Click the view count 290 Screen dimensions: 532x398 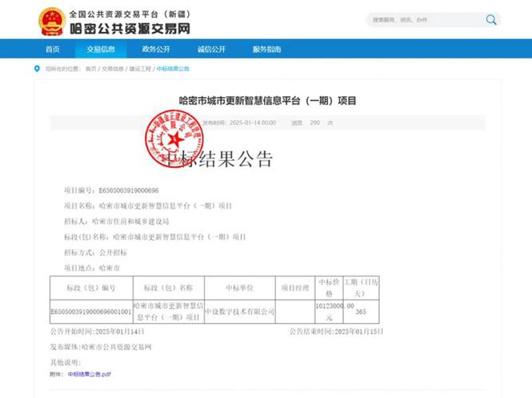[x=315, y=123]
